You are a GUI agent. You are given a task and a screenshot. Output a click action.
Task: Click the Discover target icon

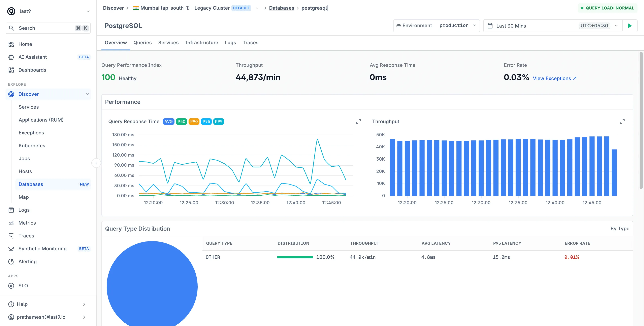click(x=11, y=94)
